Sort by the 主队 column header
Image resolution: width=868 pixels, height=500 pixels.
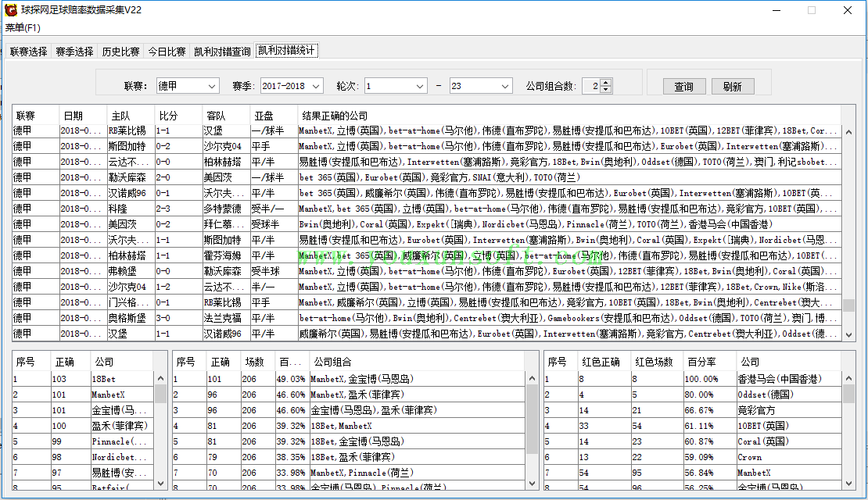point(131,116)
